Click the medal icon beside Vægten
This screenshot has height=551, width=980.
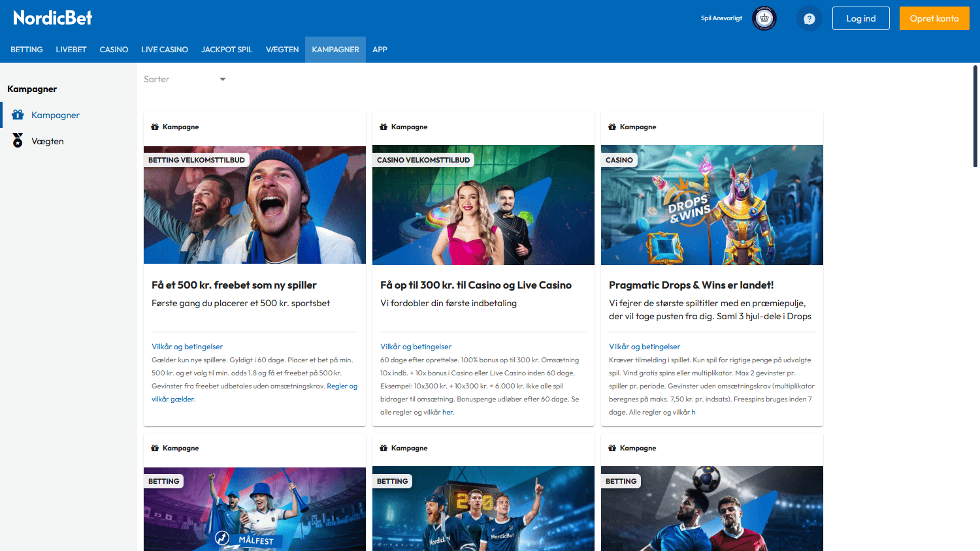[18, 141]
